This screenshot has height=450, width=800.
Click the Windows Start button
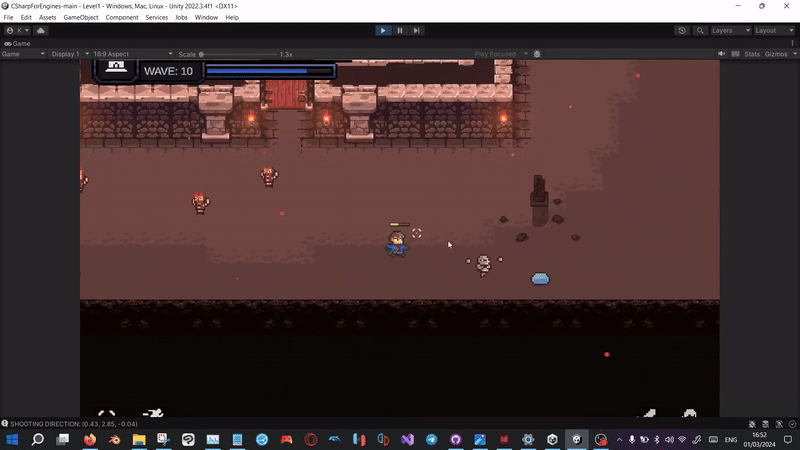click(13, 439)
